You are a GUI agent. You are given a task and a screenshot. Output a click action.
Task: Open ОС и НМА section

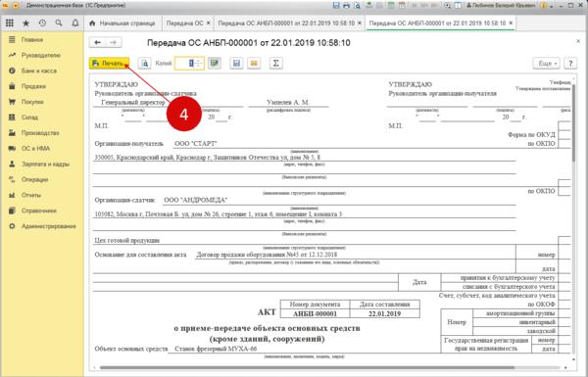(x=35, y=149)
